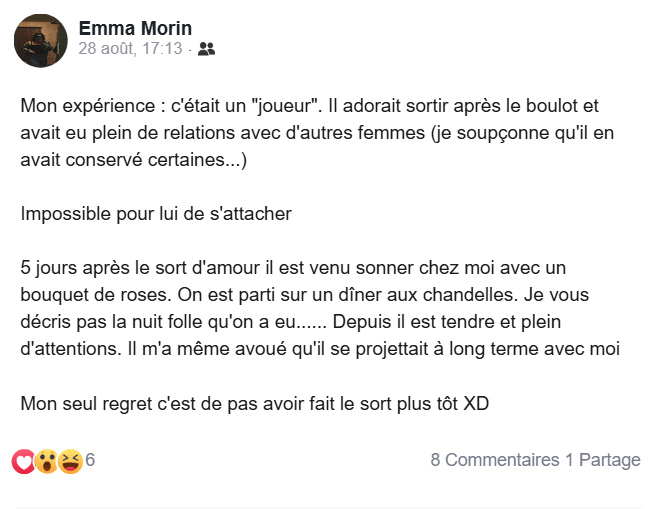
Task: Click the friends audience icon
Action: point(206,48)
